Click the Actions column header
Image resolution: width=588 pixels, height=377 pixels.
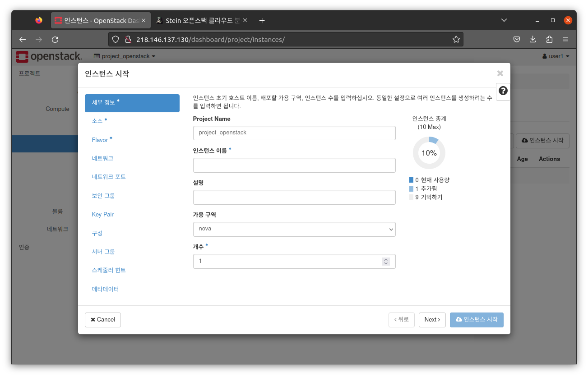click(x=549, y=159)
